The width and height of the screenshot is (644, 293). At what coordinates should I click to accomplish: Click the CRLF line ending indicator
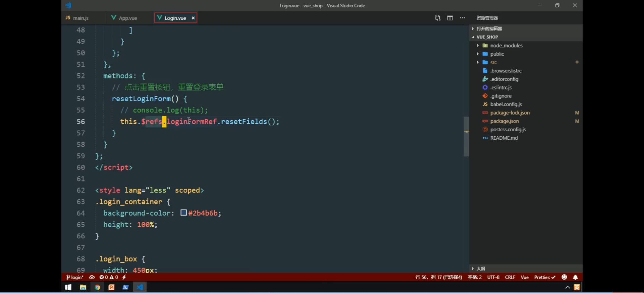(x=510, y=277)
